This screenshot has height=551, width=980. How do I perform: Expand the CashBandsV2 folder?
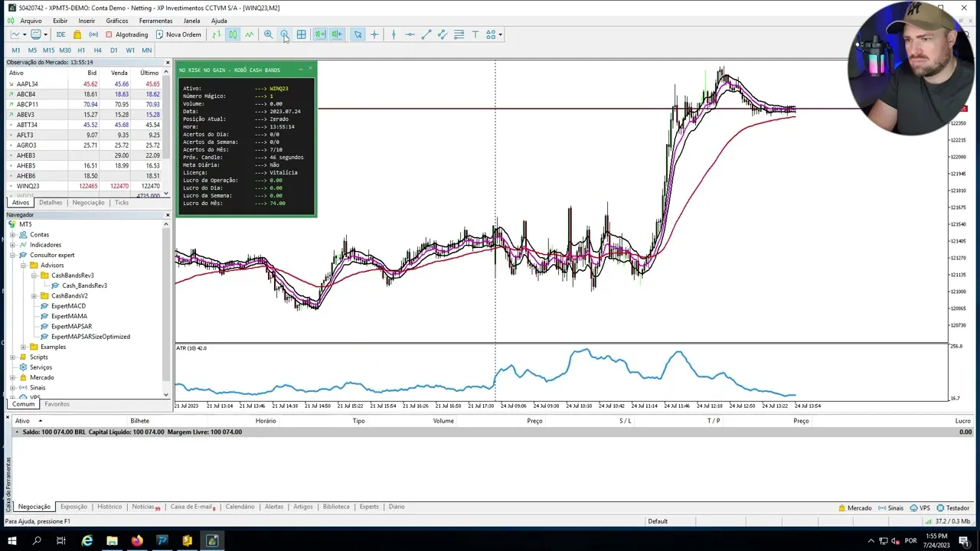click(34, 296)
